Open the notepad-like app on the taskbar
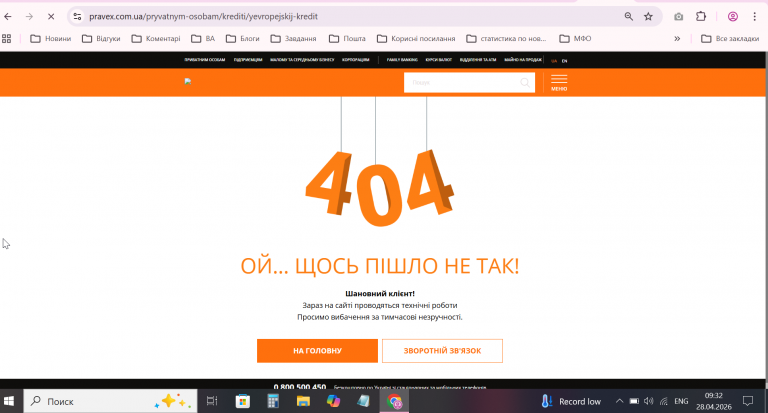The image size is (768, 413). pyautogui.click(x=363, y=401)
